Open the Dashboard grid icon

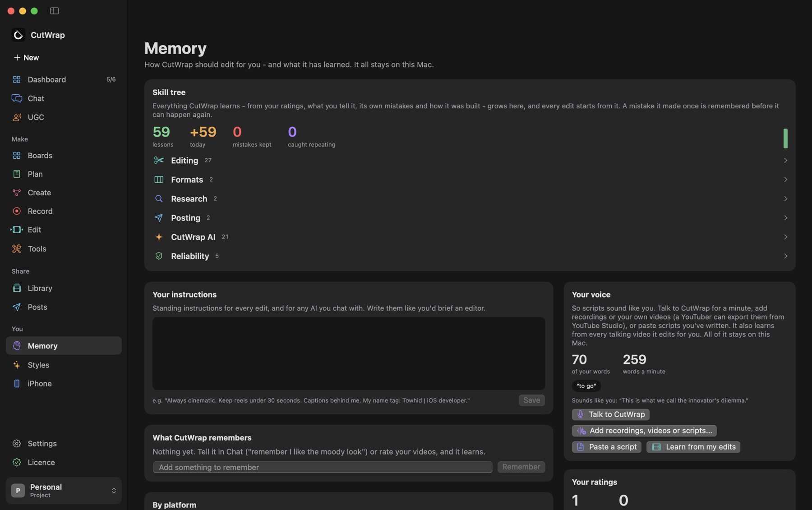[x=17, y=79]
